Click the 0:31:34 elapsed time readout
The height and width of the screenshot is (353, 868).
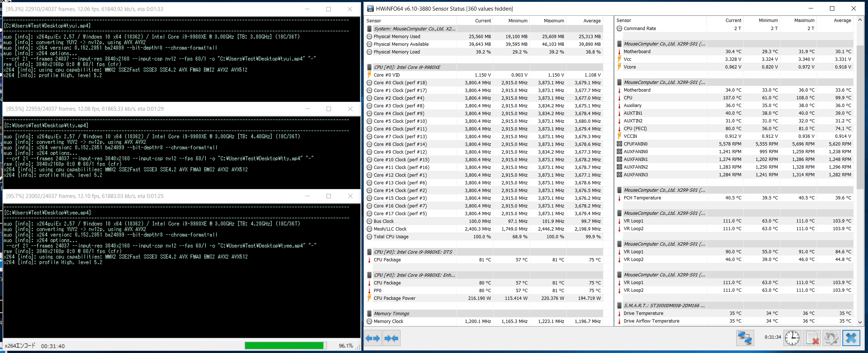coord(772,337)
